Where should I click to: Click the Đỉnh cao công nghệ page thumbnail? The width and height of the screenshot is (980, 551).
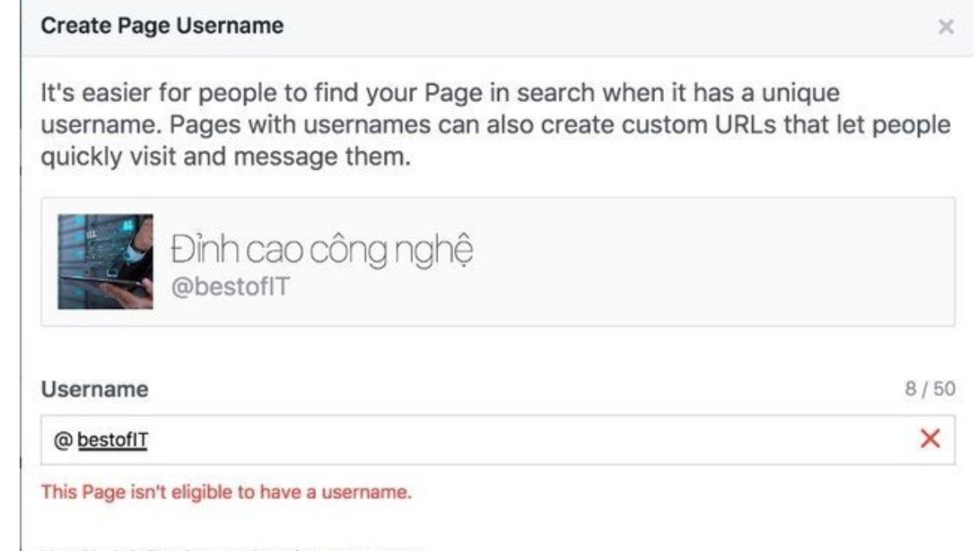[105, 261]
